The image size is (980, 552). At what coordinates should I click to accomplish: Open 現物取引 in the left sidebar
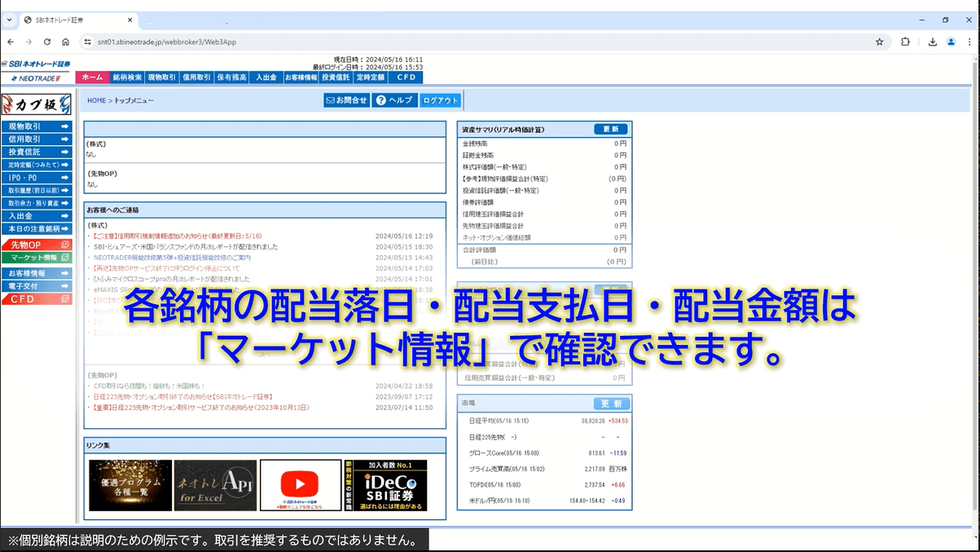(x=37, y=126)
